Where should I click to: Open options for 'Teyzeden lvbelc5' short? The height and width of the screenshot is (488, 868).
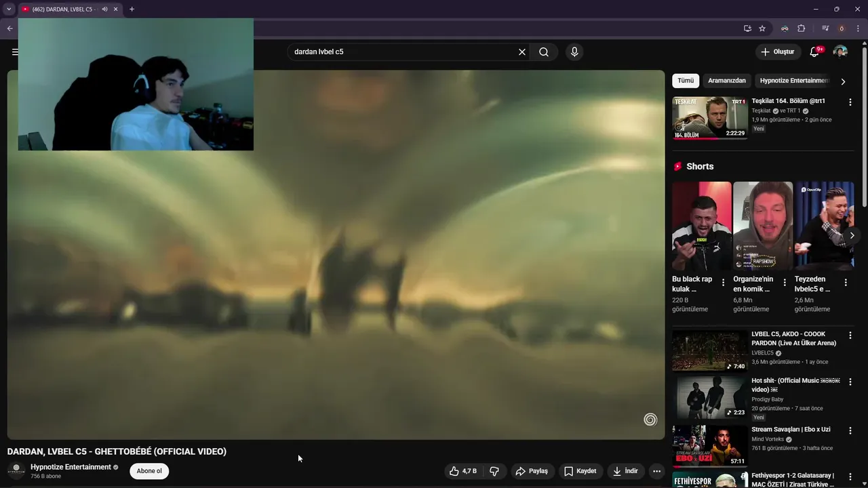click(x=846, y=283)
